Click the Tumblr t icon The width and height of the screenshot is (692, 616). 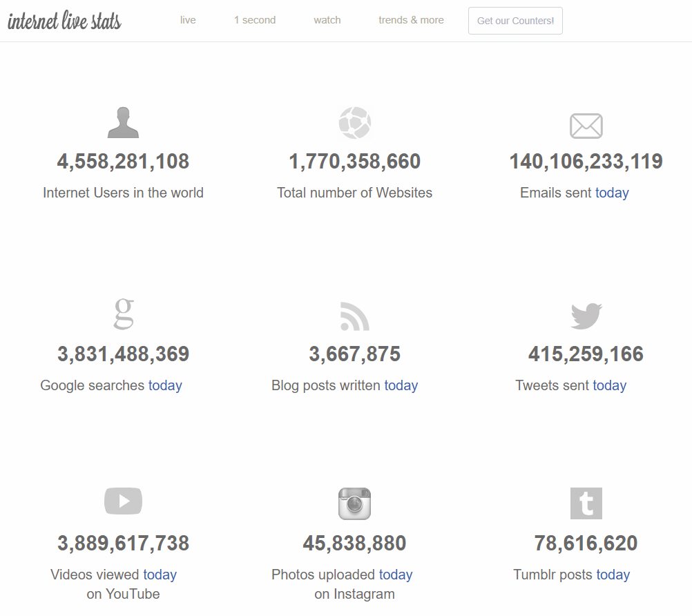[x=586, y=503]
